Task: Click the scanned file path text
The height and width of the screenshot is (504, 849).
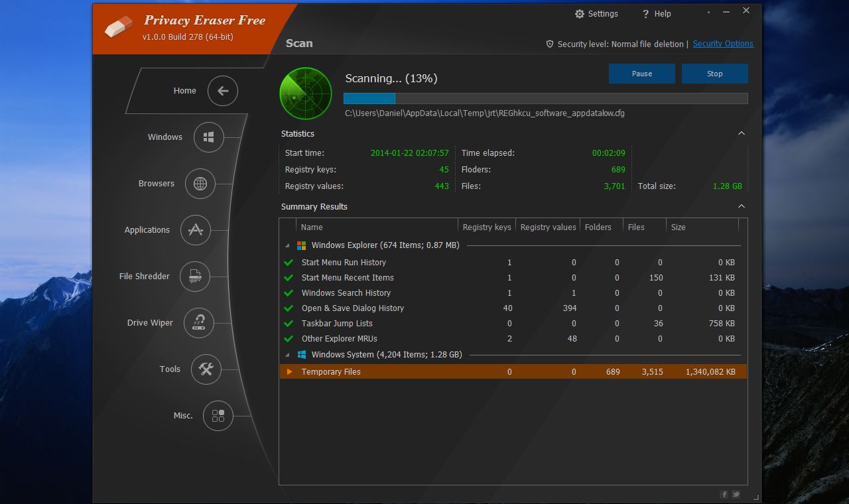Action: 485,113
